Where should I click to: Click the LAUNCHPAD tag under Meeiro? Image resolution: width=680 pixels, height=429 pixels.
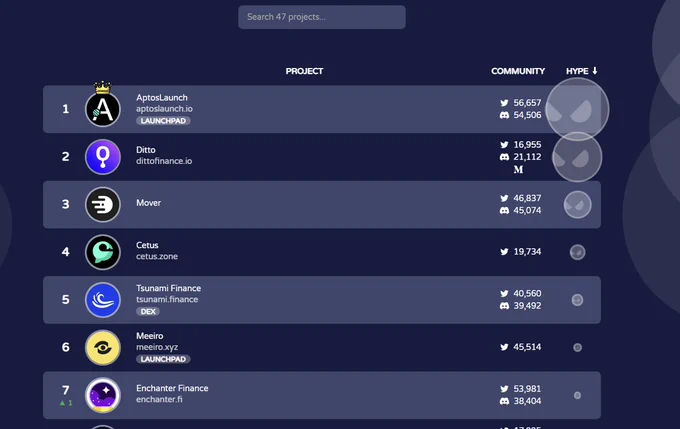pyautogui.click(x=163, y=359)
